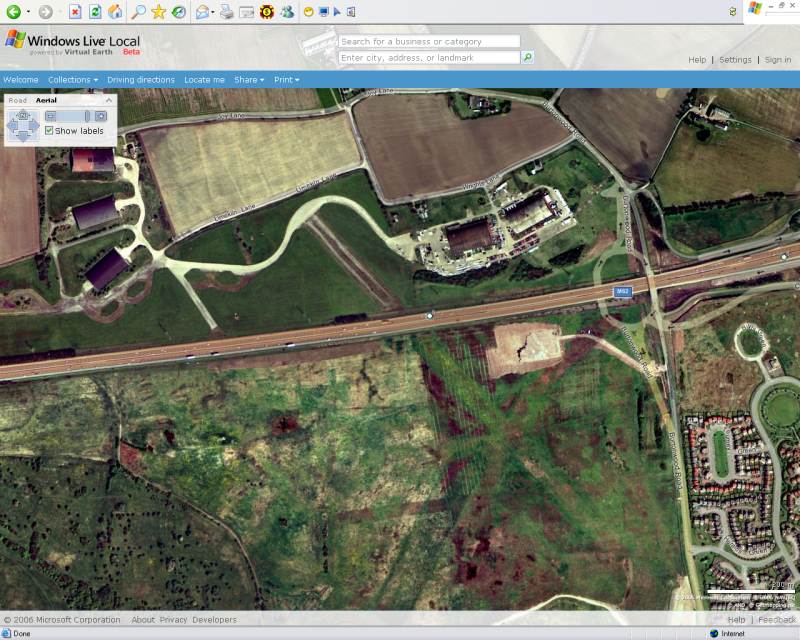Zoom out with the minus button
The image size is (800, 640).
(50, 117)
